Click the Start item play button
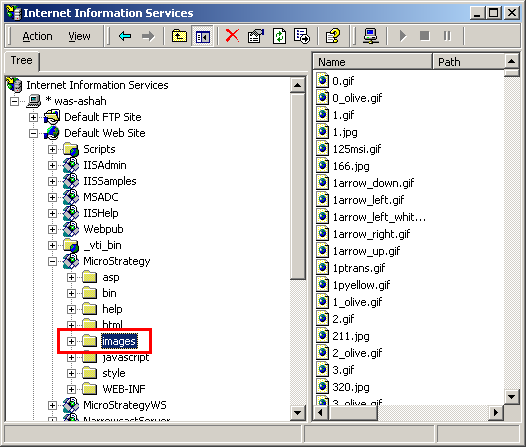Image resolution: width=526 pixels, height=447 pixels. click(x=403, y=36)
